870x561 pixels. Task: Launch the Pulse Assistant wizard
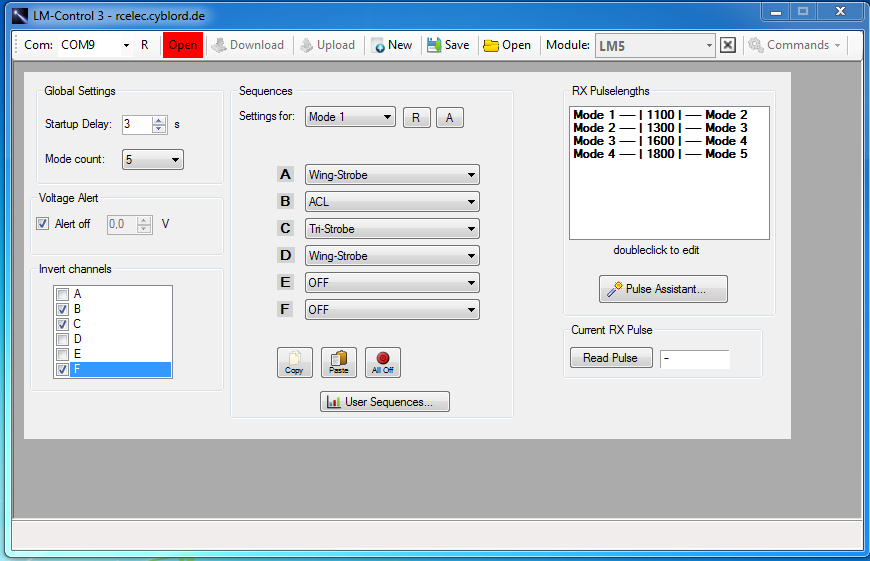663,289
